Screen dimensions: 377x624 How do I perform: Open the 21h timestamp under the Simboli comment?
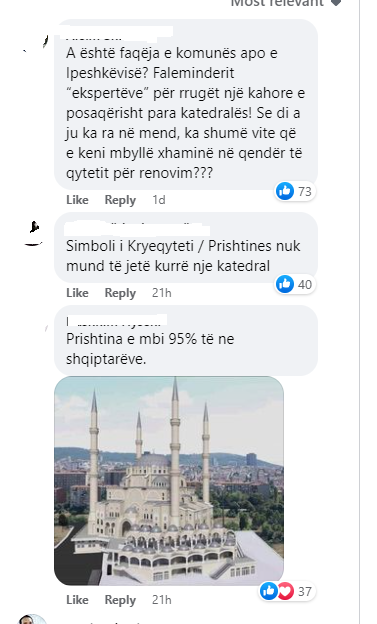click(x=162, y=293)
